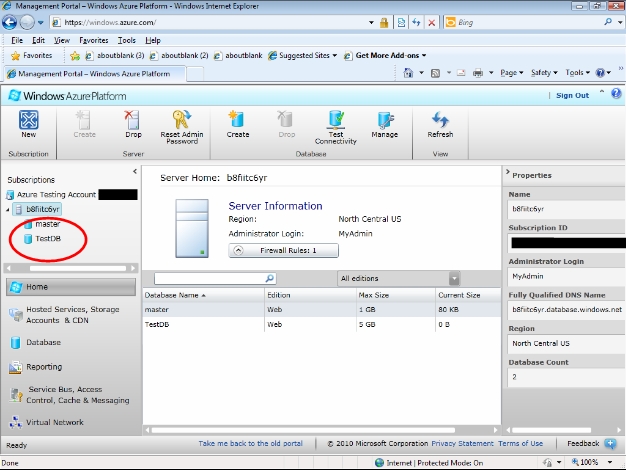This screenshot has width=626, height=470.
Task: Open the Help menu
Action: 153,40
